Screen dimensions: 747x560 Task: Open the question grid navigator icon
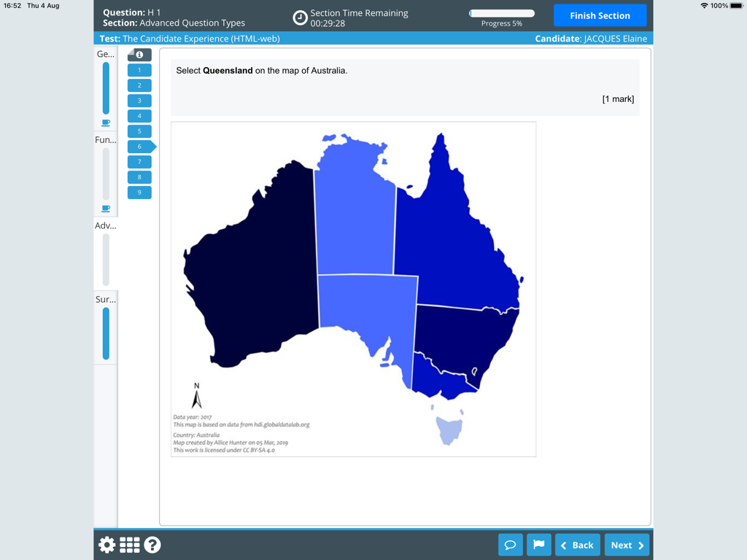coord(129,544)
